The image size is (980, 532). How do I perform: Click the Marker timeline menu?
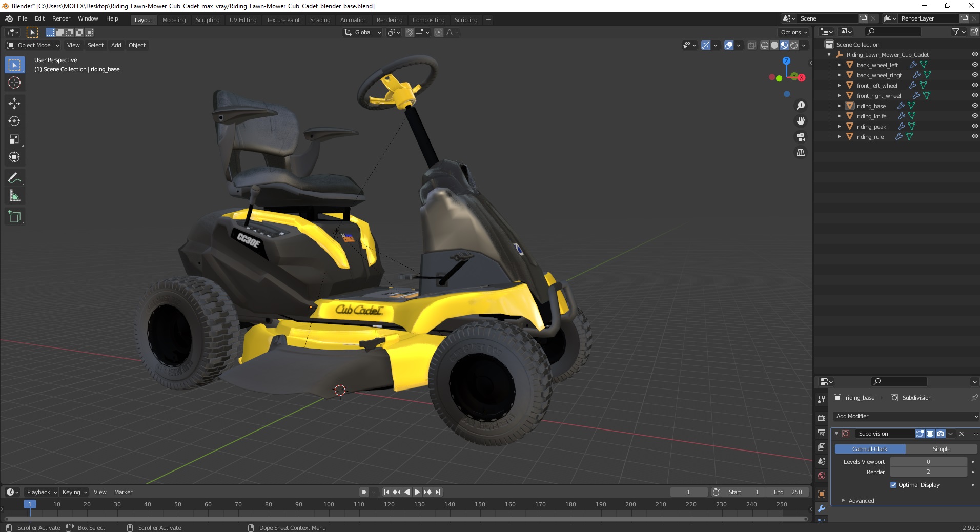(123, 492)
